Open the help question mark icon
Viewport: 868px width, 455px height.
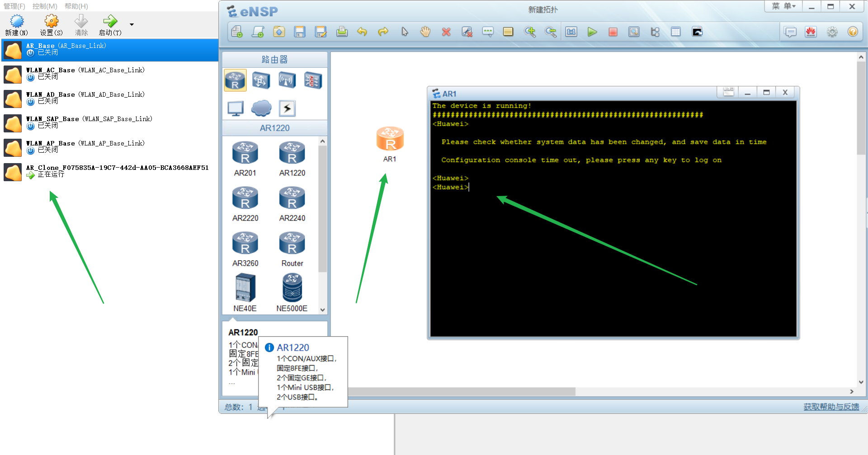click(853, 32)
